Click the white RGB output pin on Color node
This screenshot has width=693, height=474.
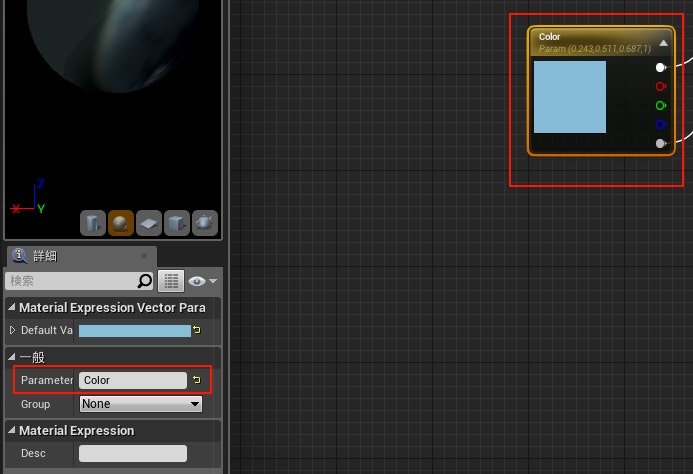[661, 67]
